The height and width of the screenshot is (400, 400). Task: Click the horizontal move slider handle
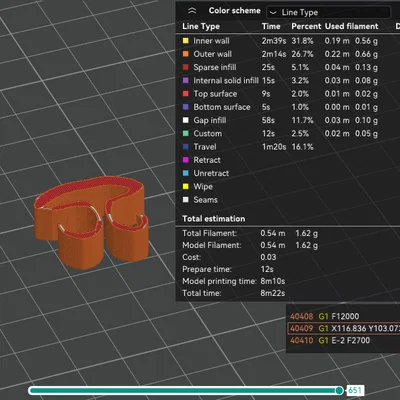click(x=339, y=390)
